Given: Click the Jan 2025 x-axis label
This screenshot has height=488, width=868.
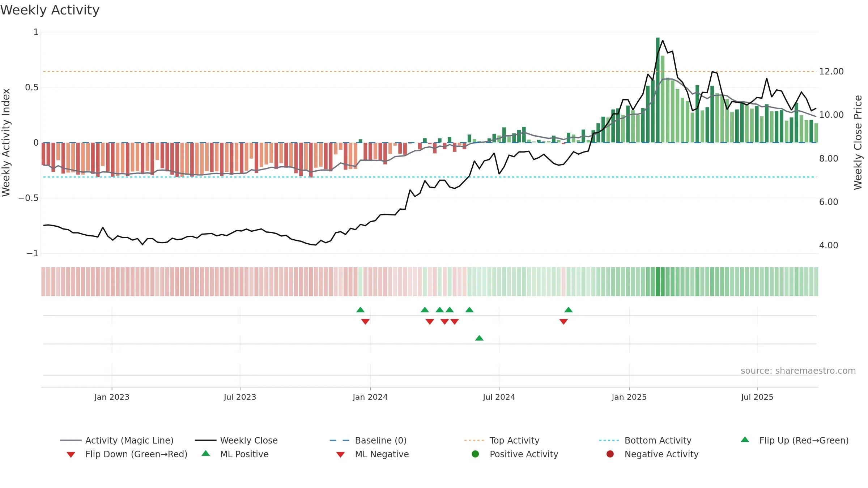Looking at the screenshot, I should pyautogui.click(x=629, y=397).
